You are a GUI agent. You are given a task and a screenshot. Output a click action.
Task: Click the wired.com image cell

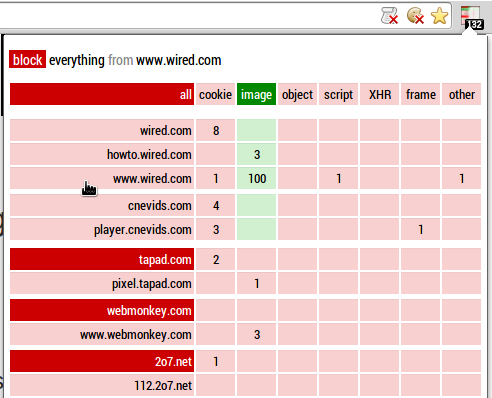click(x=256, y=130)
